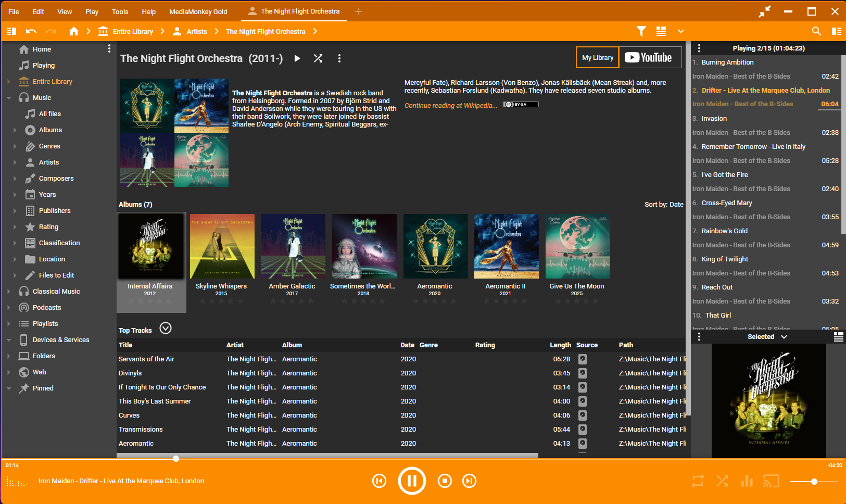Viewport: 846px width, 504px height.
Task: Stop playback
Action: pos(445,481)
